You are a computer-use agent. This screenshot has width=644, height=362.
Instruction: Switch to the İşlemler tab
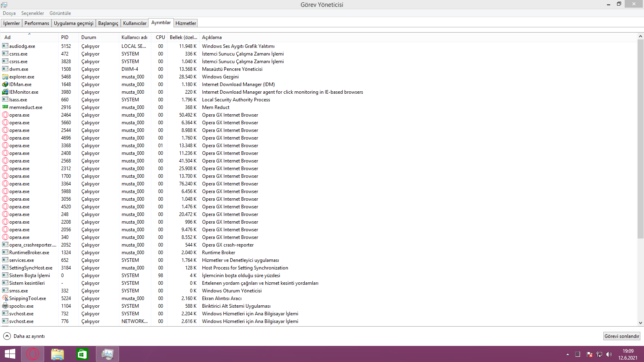(12, 23)
